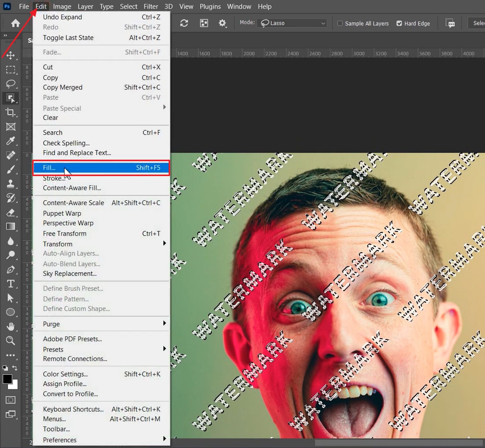Select the Spot Healing Brush tool

pyautogui.click(x=10, y=155)
